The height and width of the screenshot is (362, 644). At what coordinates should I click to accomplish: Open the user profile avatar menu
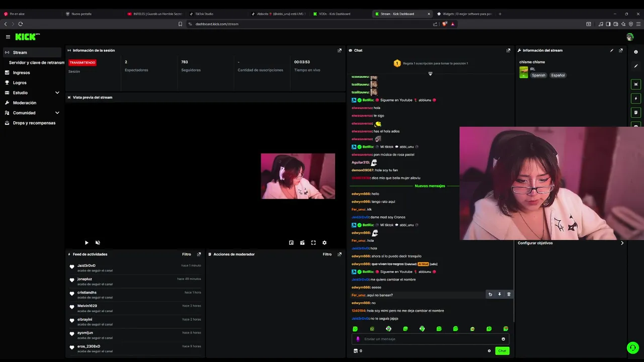coord(630,37)
